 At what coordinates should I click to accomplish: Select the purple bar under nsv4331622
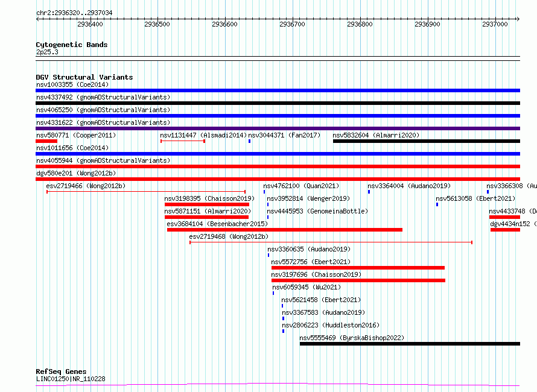tap(278, 128)
